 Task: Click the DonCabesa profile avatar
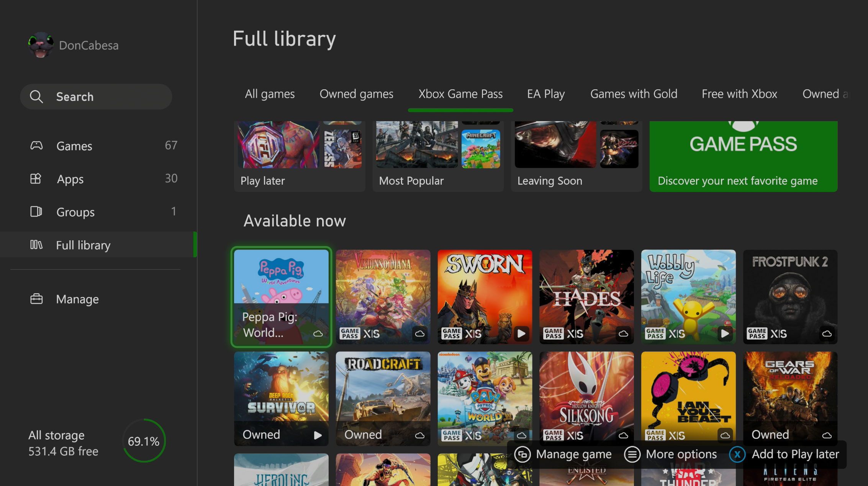[41, 45]
